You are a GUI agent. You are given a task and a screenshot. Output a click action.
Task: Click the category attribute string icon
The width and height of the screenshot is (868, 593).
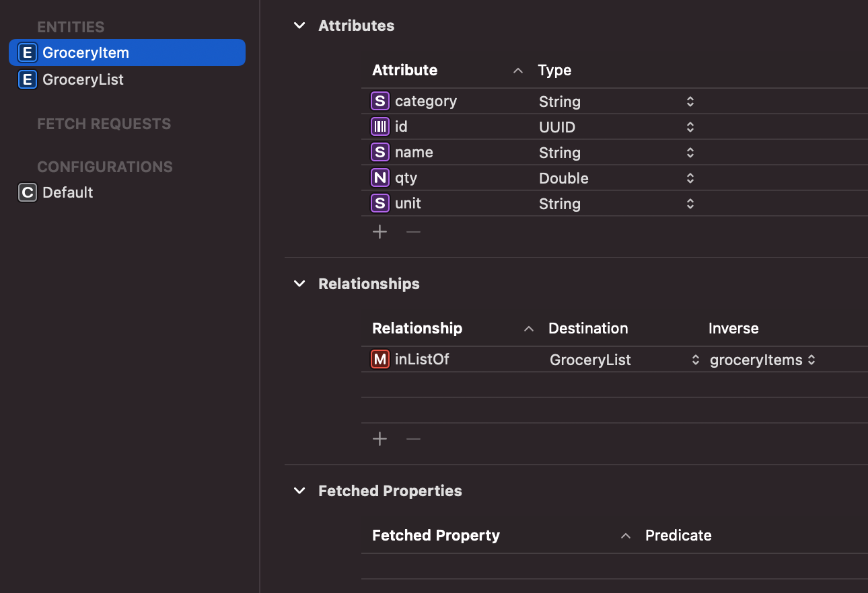pos(380,101)
